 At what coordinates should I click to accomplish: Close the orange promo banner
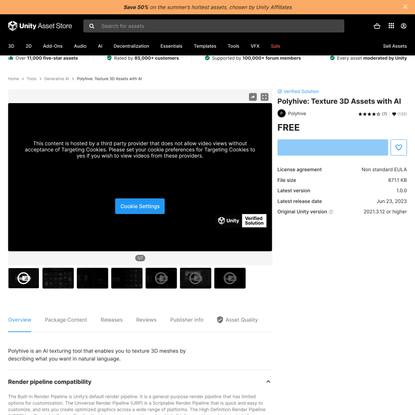coord(405,7)
